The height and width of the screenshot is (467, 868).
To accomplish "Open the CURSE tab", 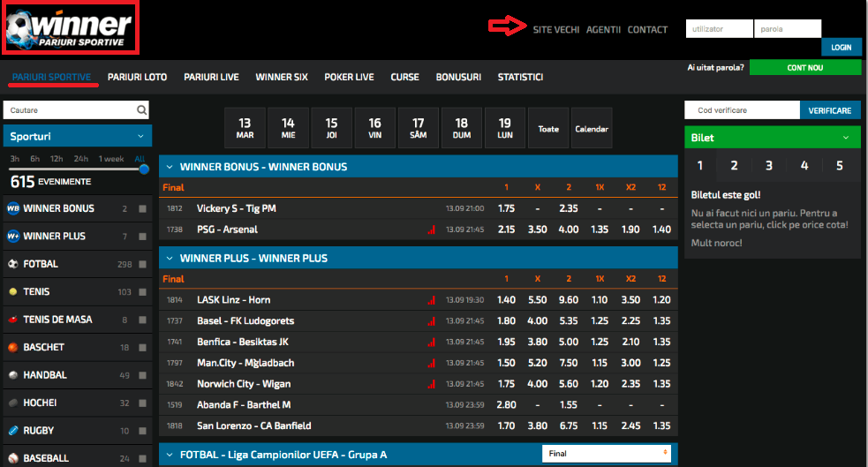I will [x=404, y=77].
